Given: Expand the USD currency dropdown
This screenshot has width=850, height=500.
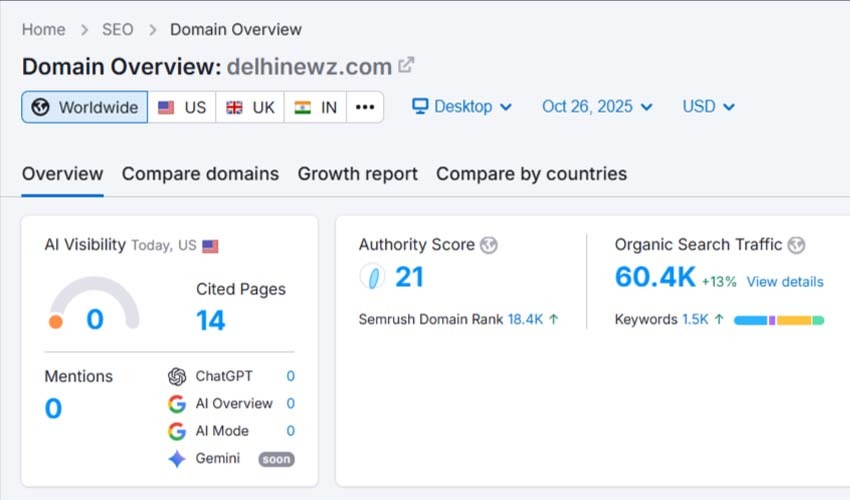Looking at the screenshot, I should [x=708, y=106].
